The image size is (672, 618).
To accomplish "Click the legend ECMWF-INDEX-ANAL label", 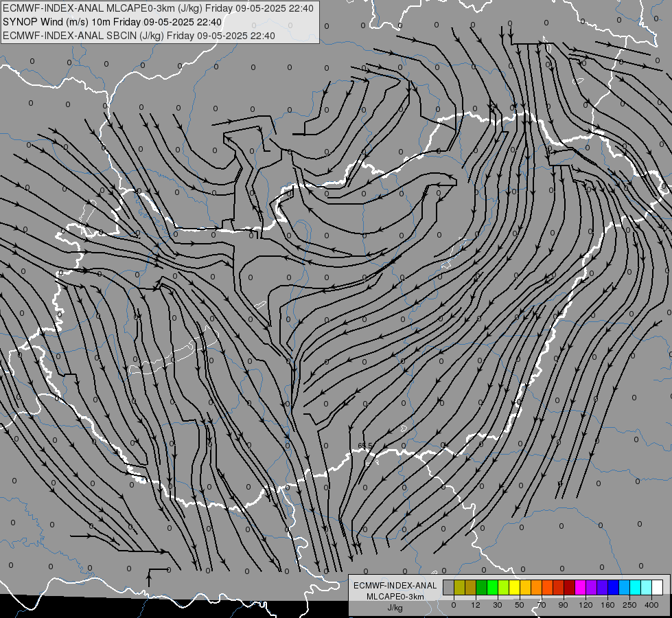I will click(395, 586).
